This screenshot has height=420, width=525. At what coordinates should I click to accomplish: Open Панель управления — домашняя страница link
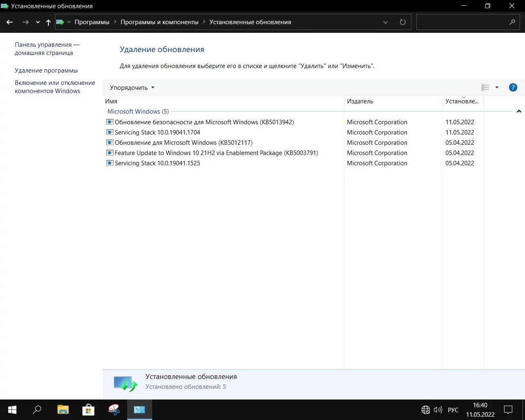tap(47, 49)
